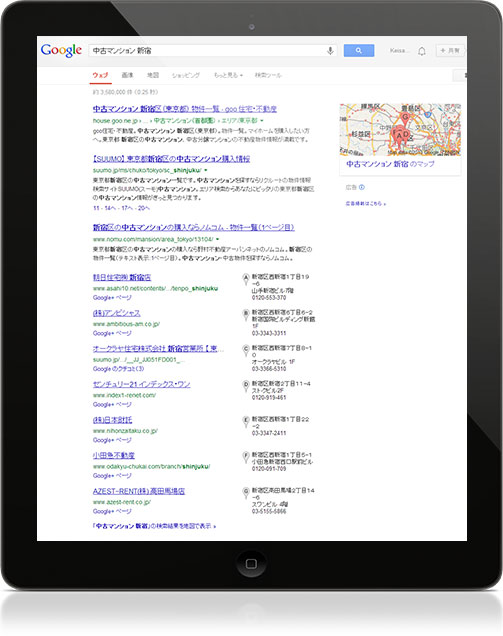Open the 検索ツール option
Viewport: 503px width, 636px height.
268,75
